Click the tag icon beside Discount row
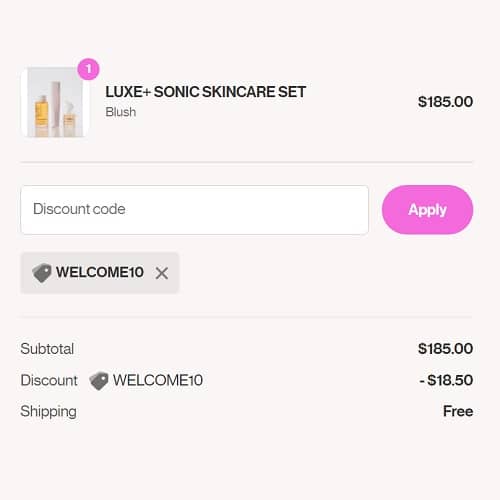 (99, 381)
